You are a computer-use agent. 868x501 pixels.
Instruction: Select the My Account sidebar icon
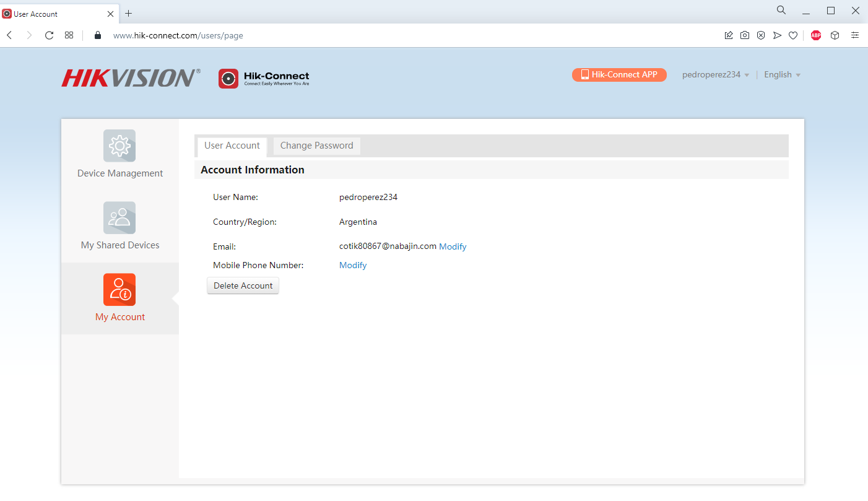coord(119,290)
